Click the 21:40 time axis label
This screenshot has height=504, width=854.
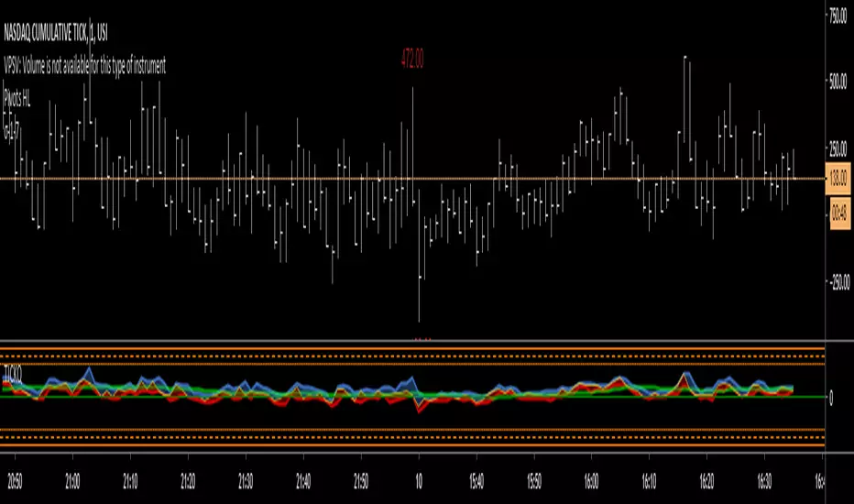click(x=303, y=482)
